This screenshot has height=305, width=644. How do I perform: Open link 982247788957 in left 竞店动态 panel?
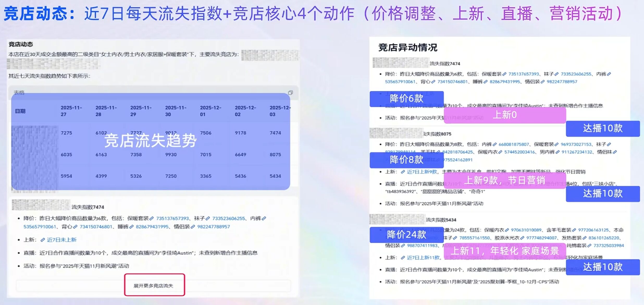point(214,227)
